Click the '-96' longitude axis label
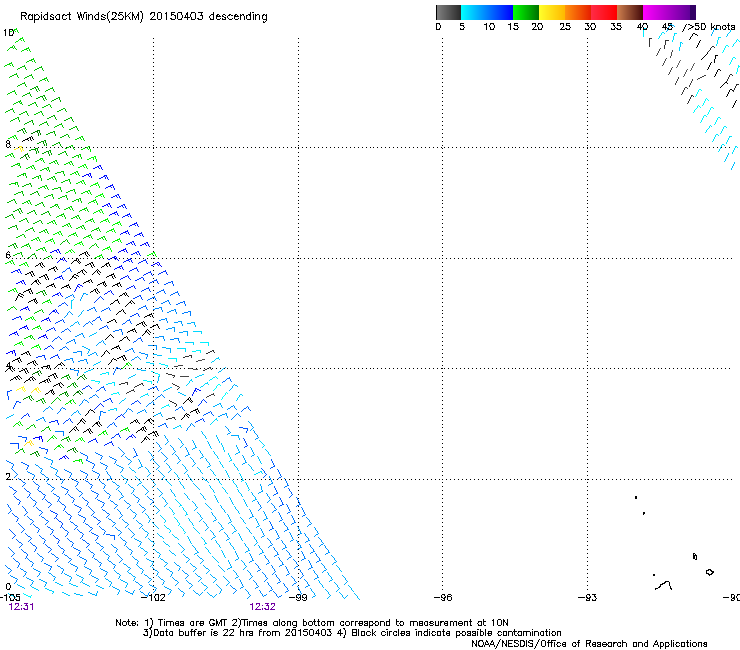Image resolution: width=740 pixels, height=650 pixels. [x=443, y=597]
